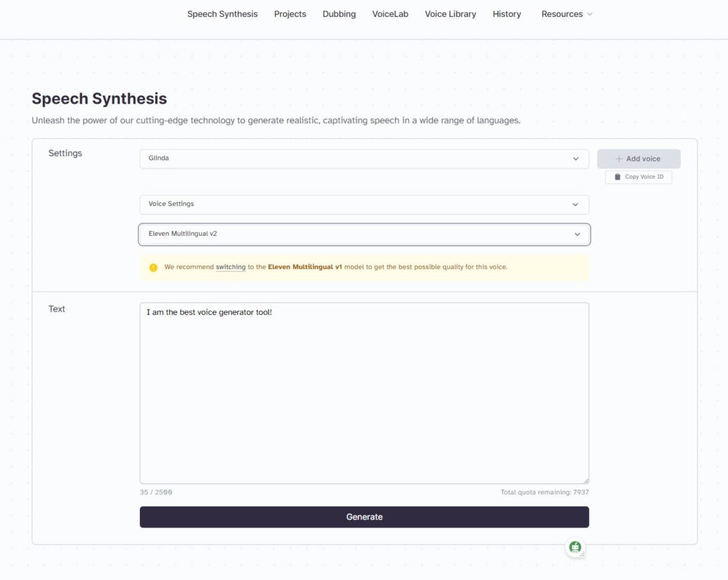Click the 'Eleven Multilingual v1' bold text

tap(305, 267)
